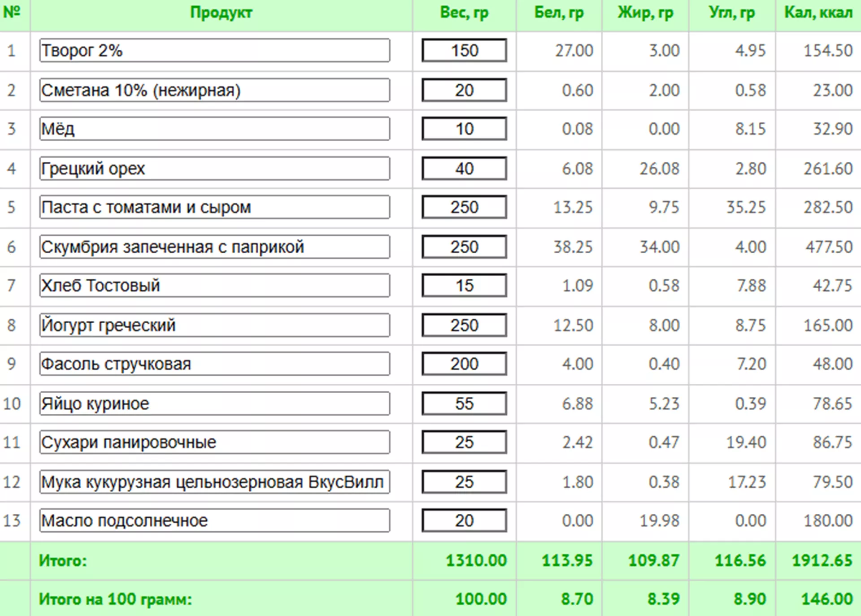Click the Кал, ккал column header
This screenshot has width=861, height=616.
pyautogui.click(x=818, y=13)
